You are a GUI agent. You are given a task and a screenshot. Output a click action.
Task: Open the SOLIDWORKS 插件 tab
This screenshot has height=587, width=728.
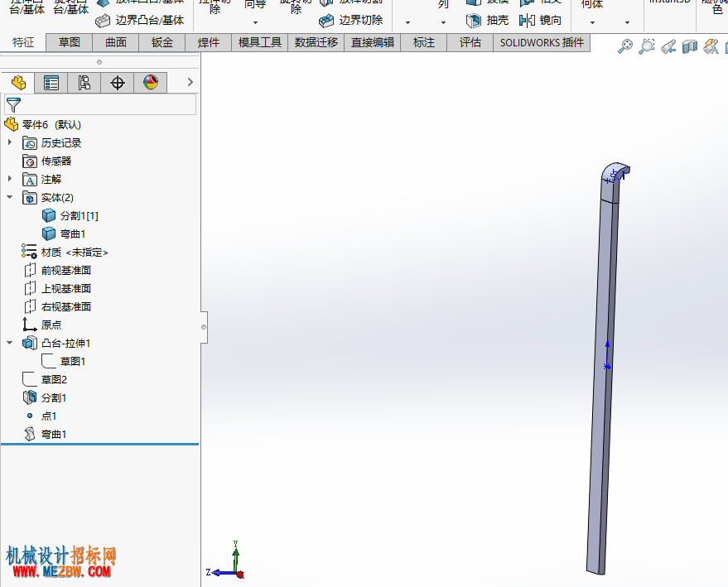click(x=542, y=43)
